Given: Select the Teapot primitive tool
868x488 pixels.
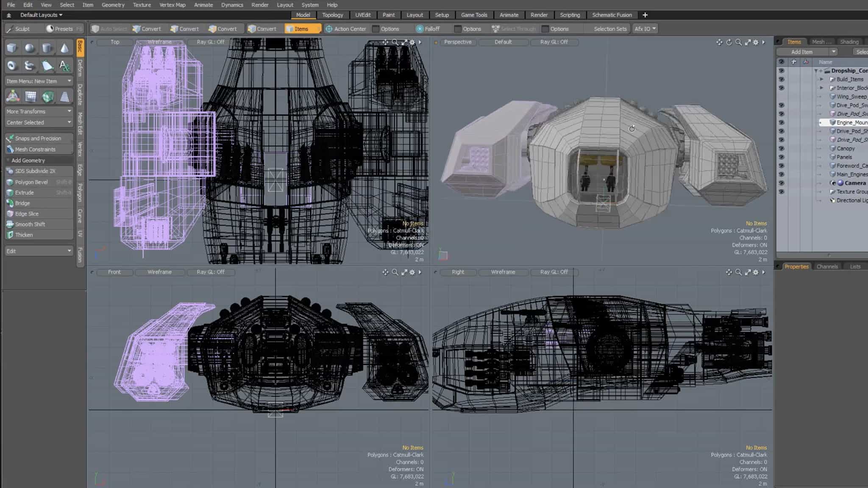Looking at the screenshot, I should [29, 66].
